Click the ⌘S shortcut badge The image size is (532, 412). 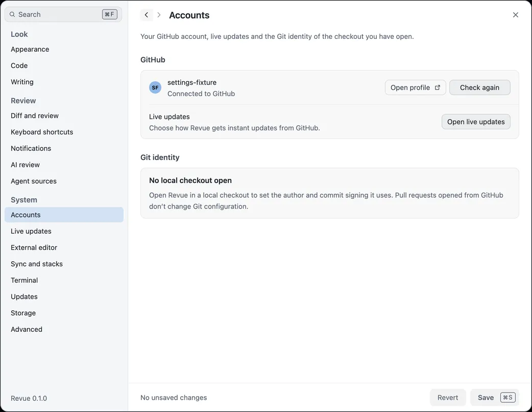(x=507, y=397)
